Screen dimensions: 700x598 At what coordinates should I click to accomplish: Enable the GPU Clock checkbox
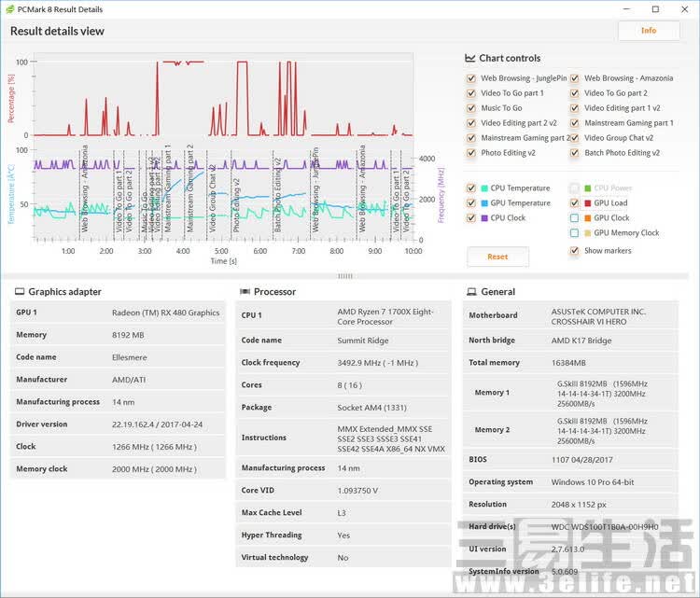click(575, 218)
